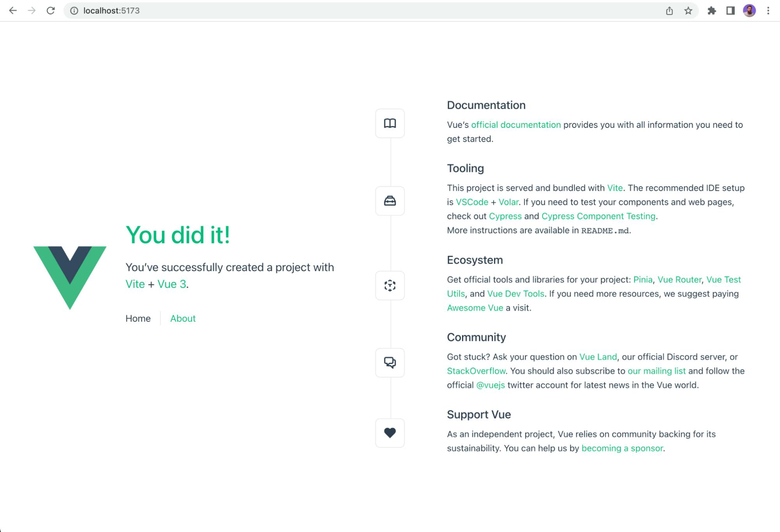Follow the Pinia link
This screenshot has height=532, width=780.
tap(643, 280)
